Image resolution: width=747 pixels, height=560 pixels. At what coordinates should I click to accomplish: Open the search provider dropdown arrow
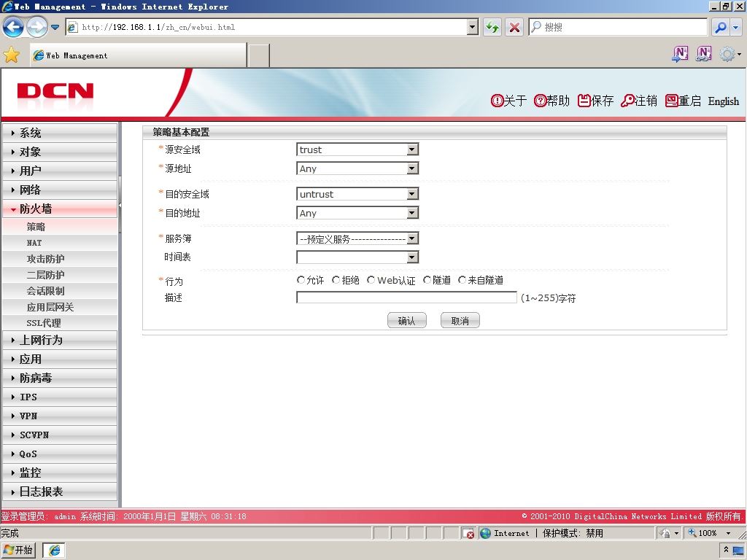[736, 27]
